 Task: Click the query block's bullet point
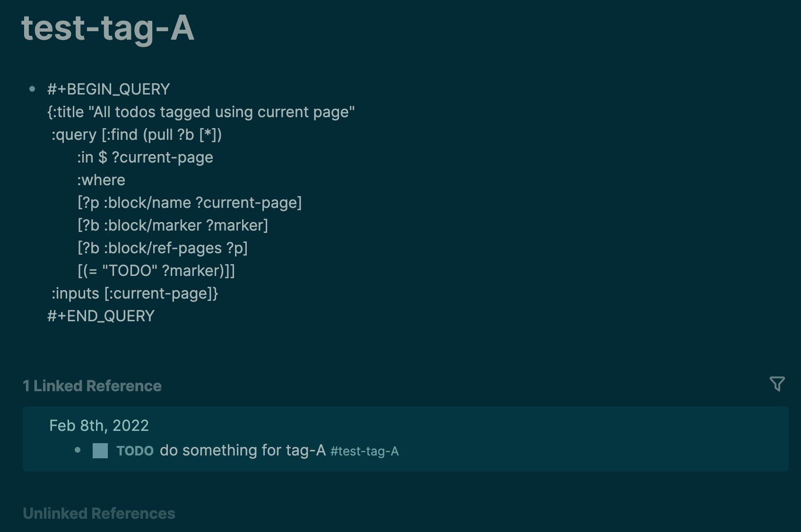(32, 89)
